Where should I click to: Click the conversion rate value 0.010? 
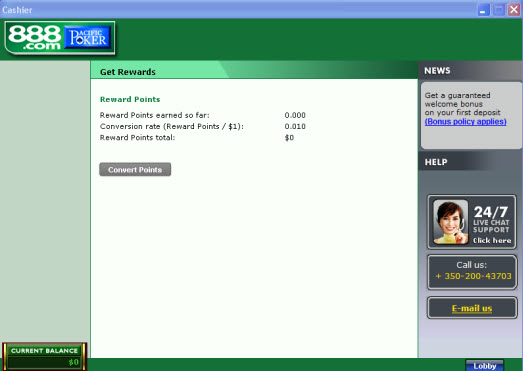295,126
